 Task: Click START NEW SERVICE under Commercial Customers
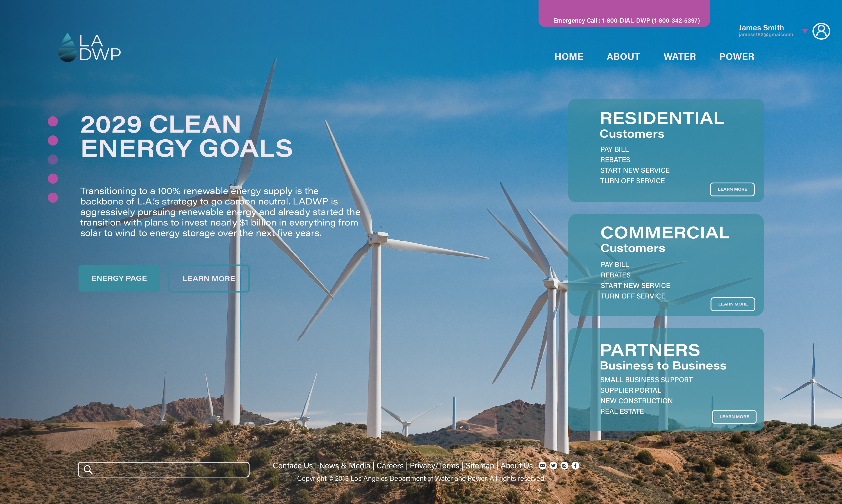[635, 286]
